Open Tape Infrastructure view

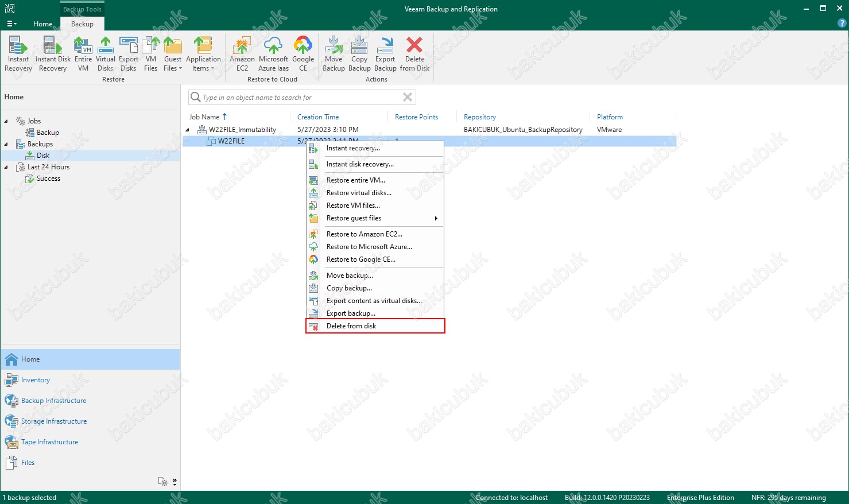point(91,442)
